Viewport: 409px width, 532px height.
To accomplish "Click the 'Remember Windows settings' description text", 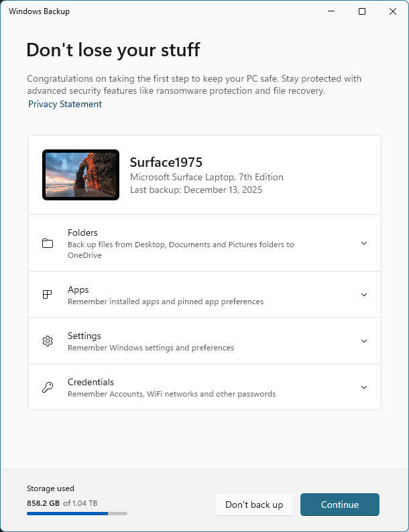I will (x=150, y=348).
